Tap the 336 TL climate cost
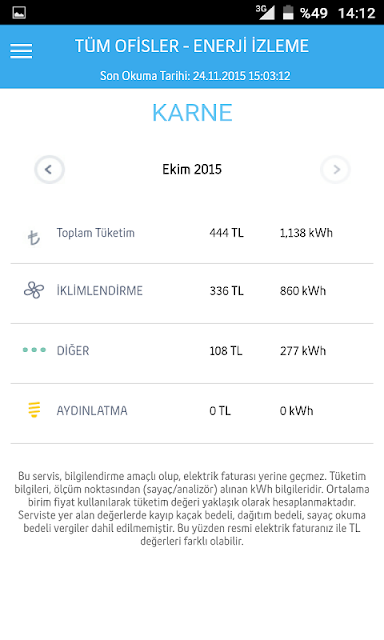Viewport: 384px width, 640px height. pos(226,291)
